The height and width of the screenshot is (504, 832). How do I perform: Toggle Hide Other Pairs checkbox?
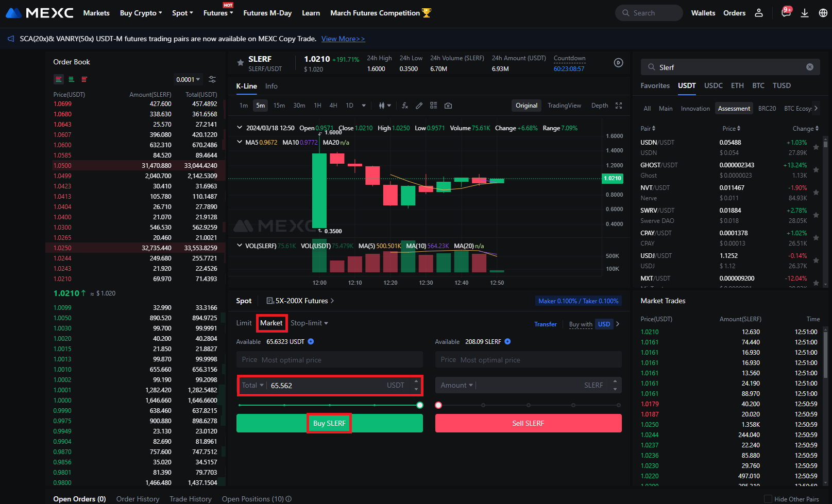coord(768,499)
